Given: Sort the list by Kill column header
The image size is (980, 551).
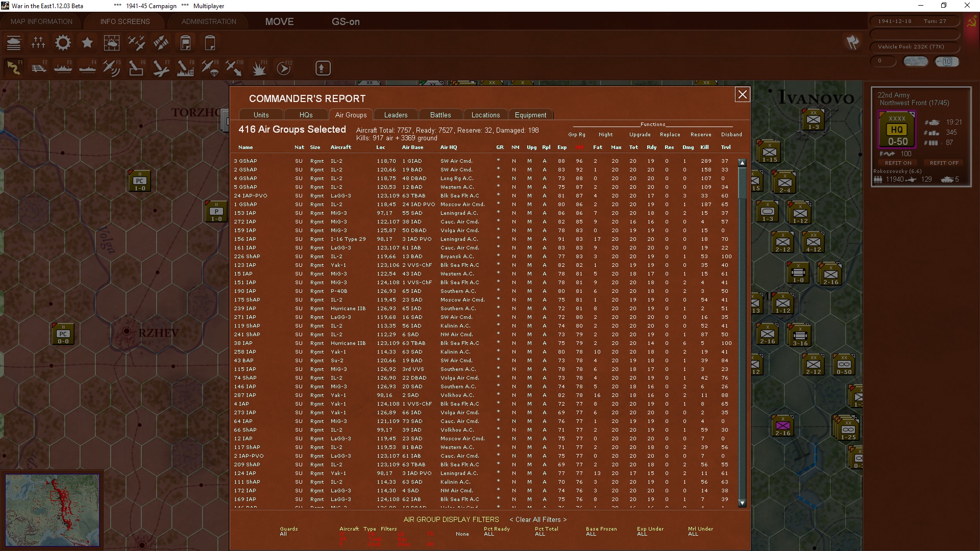Looking at the screenshot, I should click(x=704, y=147).
